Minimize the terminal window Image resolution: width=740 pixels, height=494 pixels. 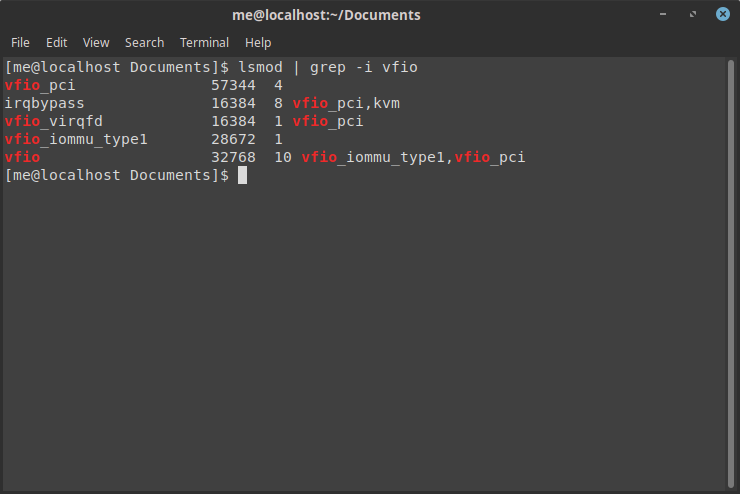pos(665,15)
